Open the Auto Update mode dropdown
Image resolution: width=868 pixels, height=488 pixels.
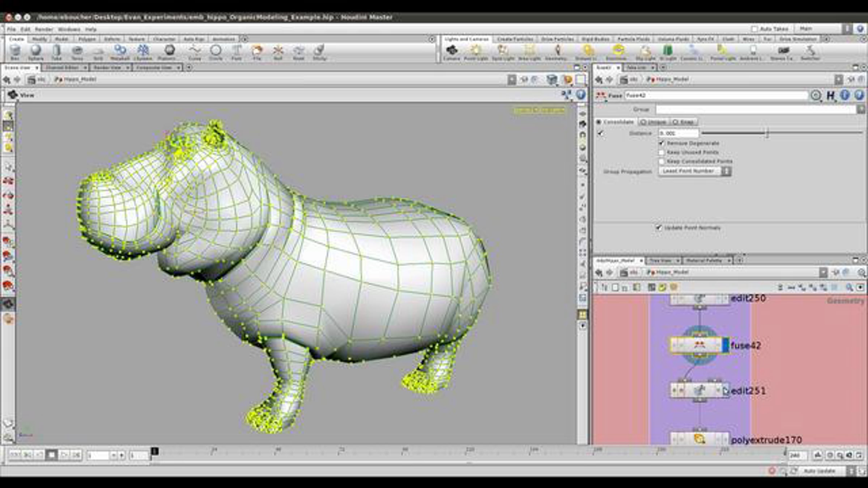(827, 471)
